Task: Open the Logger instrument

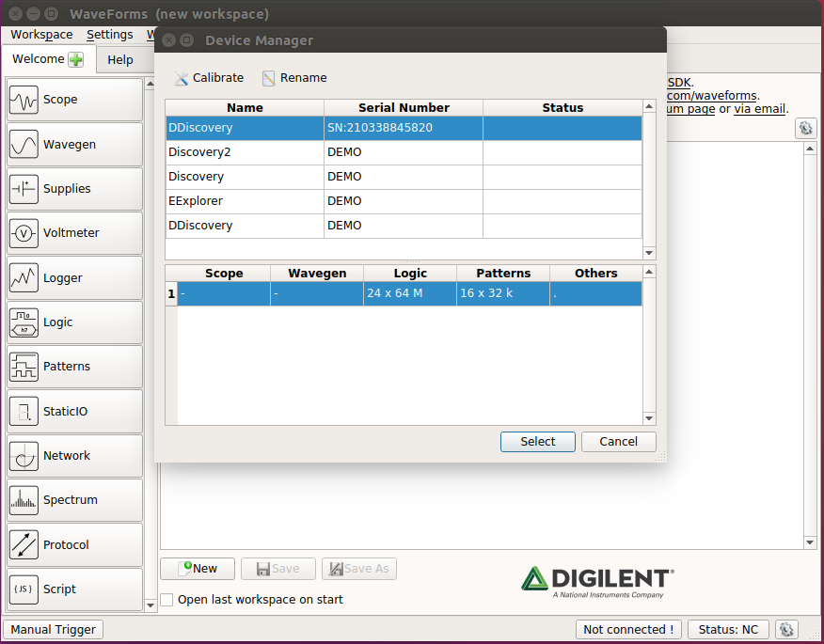Action: 74,278
